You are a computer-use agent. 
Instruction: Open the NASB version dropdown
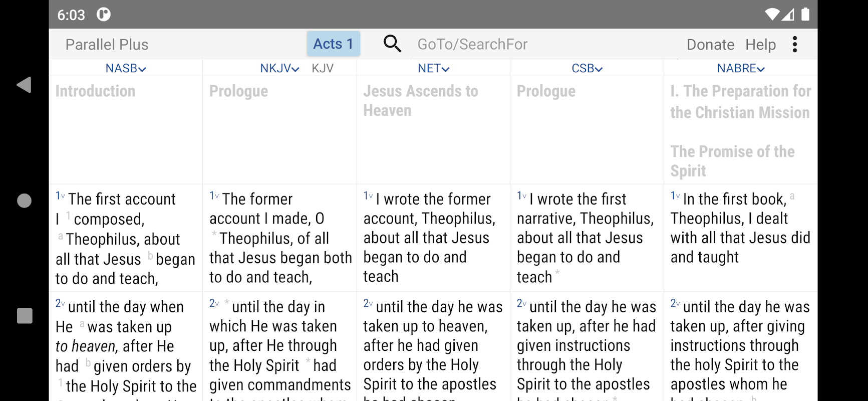coord(126,68)
